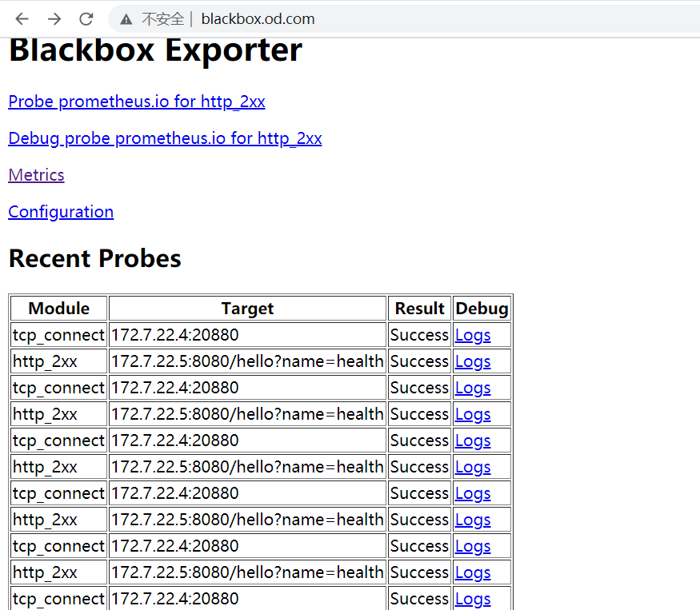The image size is (700, 610).
Task: Open Logs link in the third table row
Action: coord(473,389)
